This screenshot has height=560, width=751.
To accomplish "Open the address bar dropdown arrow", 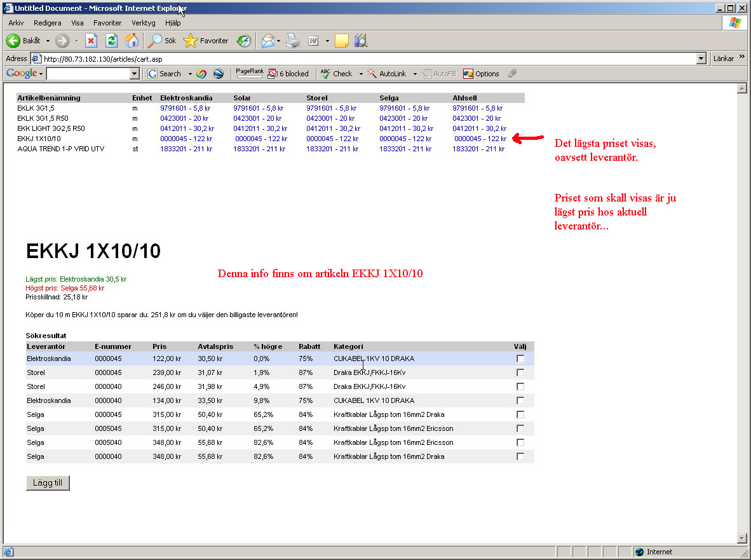I will pyautogui.click(x=701, y=59).
